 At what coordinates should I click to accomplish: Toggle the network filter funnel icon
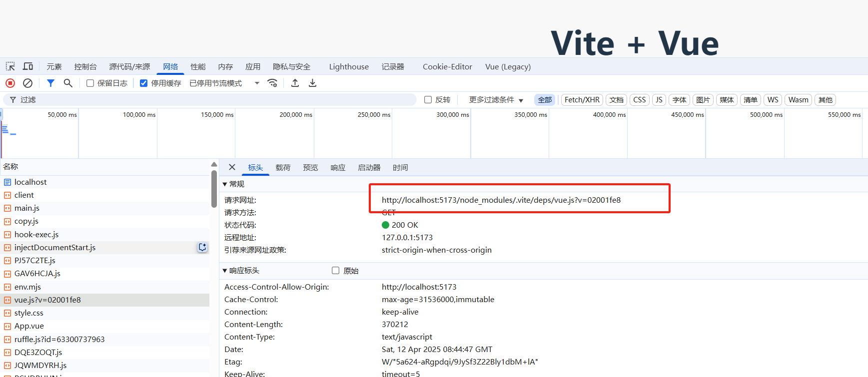coord(50,83)
